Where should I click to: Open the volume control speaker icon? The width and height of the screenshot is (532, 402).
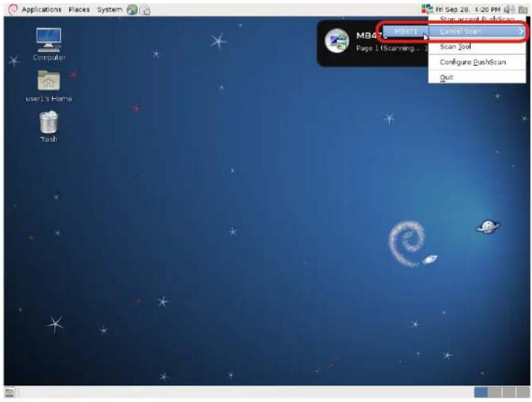pos(509,10)
